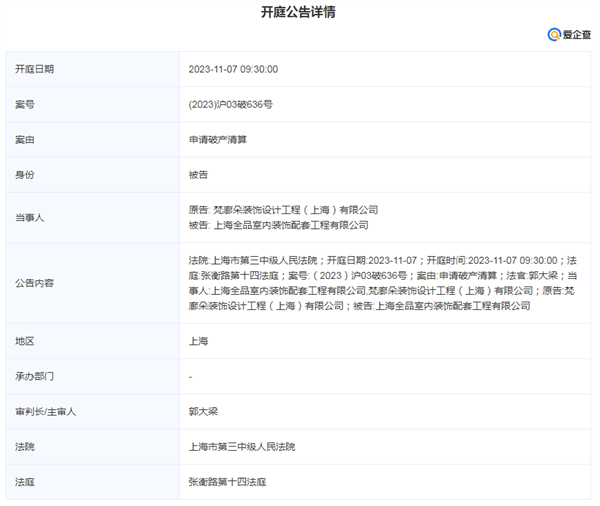Image resolution: width=600 pixels, height=506 pixels.
Task: Click the 审判长/主审人 label cell
Action: (93, 412)
